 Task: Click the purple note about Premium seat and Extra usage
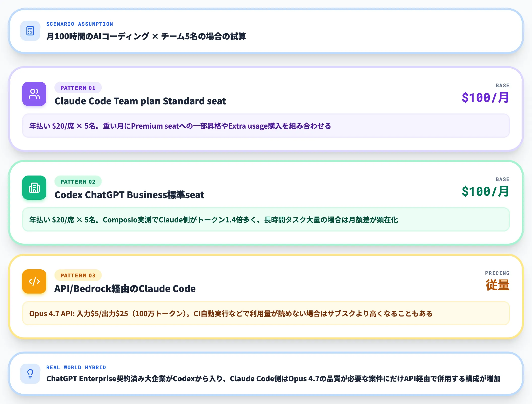(266, 126)
